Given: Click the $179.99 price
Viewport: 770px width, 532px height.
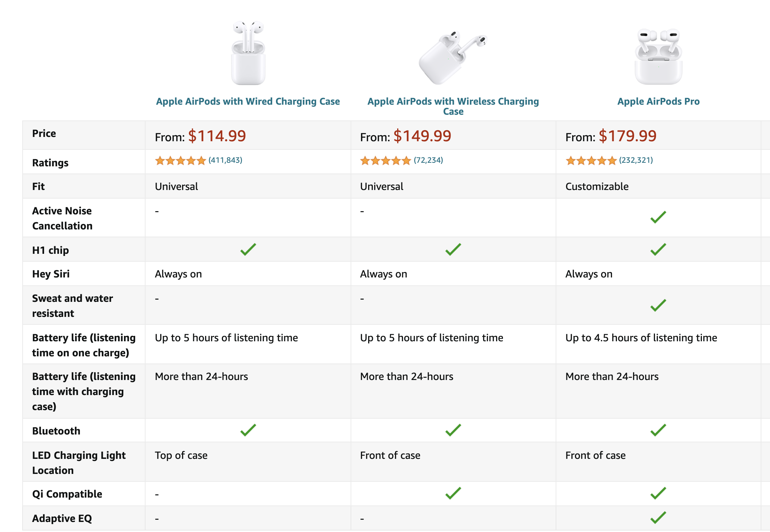Looking at the screenshot, I should tap(628, 136).
